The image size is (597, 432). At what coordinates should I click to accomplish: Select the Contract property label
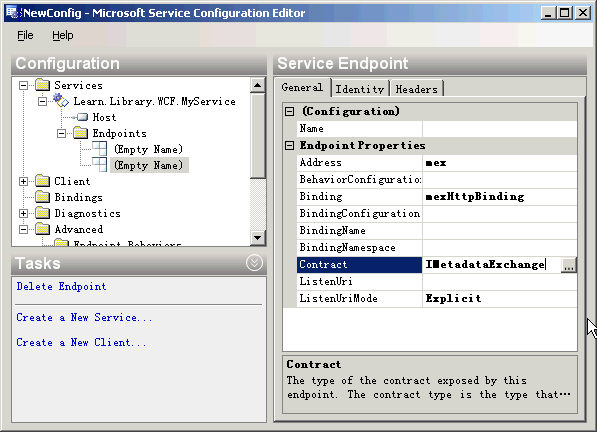(323, 264)
